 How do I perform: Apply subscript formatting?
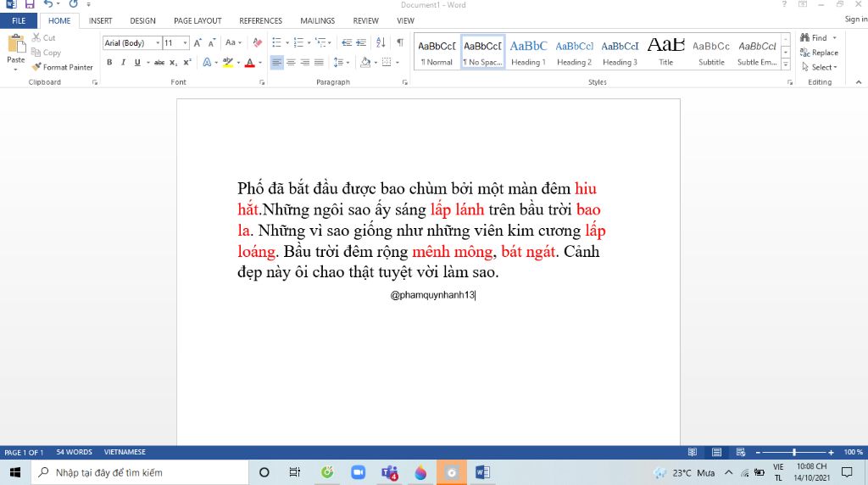pyautogui.click(x=173, y=63)
